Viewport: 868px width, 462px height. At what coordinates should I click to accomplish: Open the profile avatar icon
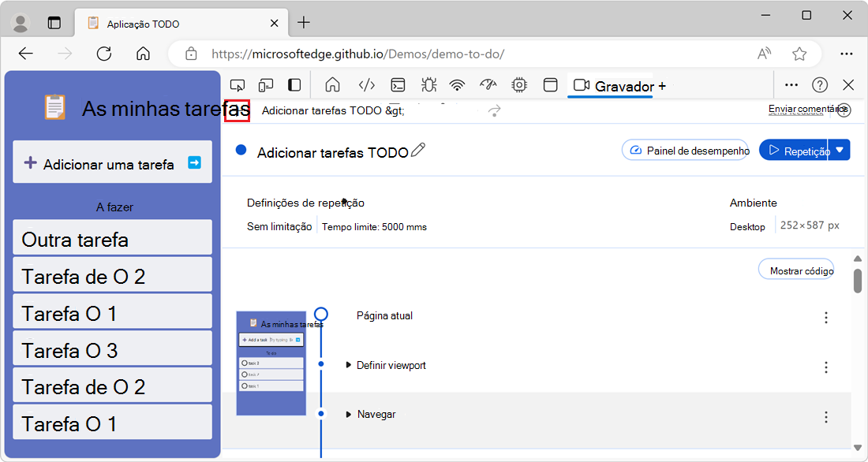click(21, 23)
